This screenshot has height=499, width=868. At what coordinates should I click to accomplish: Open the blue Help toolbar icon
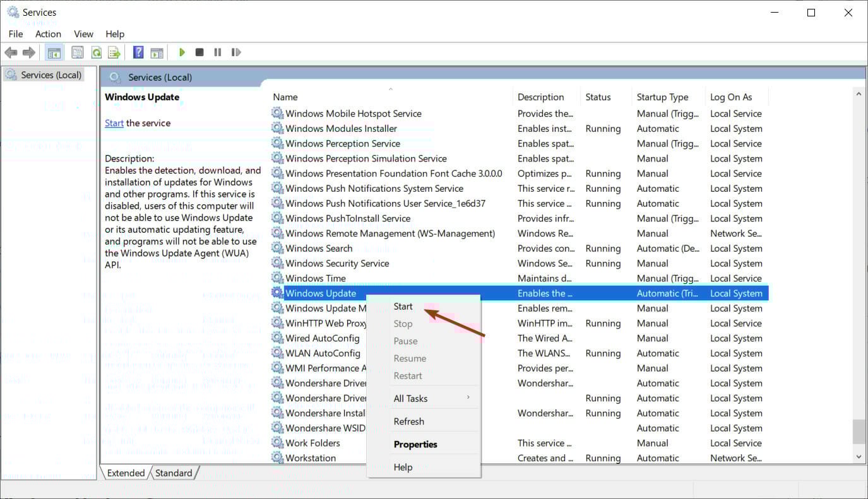point(138,52)
